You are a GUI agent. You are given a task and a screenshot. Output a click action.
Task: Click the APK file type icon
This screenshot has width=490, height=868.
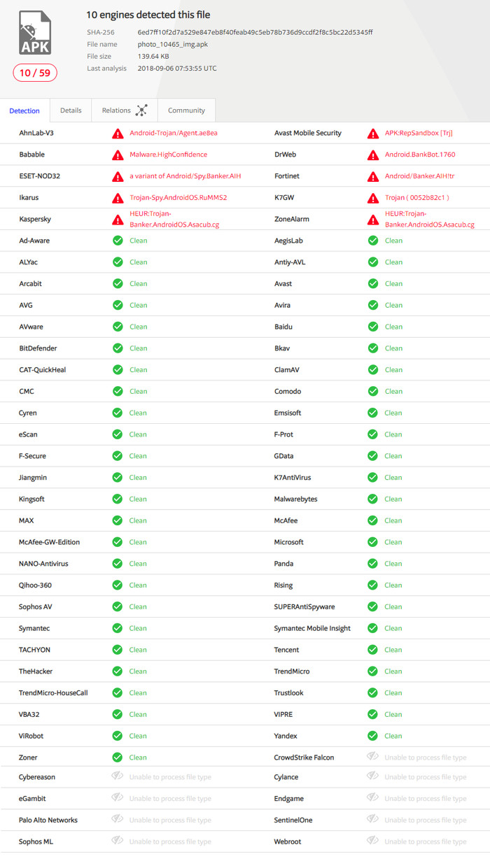pyautogui.click(x=34, y=33)
